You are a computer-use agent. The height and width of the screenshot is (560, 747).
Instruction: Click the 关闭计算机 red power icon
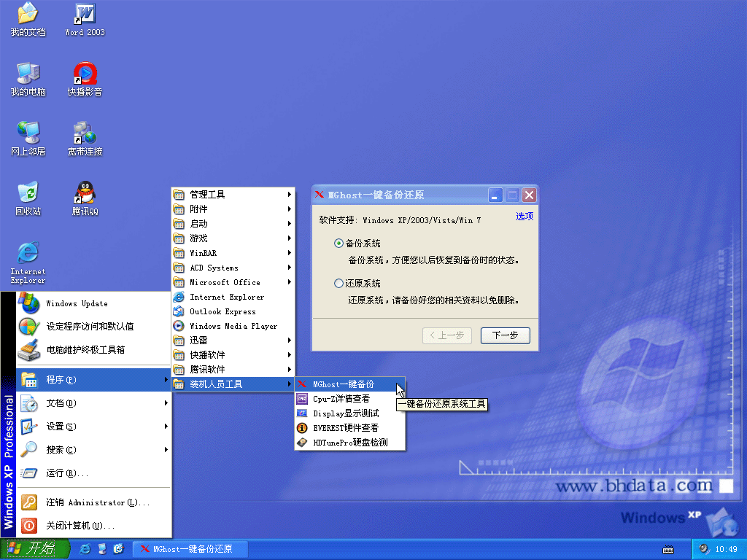pos(28,526)
